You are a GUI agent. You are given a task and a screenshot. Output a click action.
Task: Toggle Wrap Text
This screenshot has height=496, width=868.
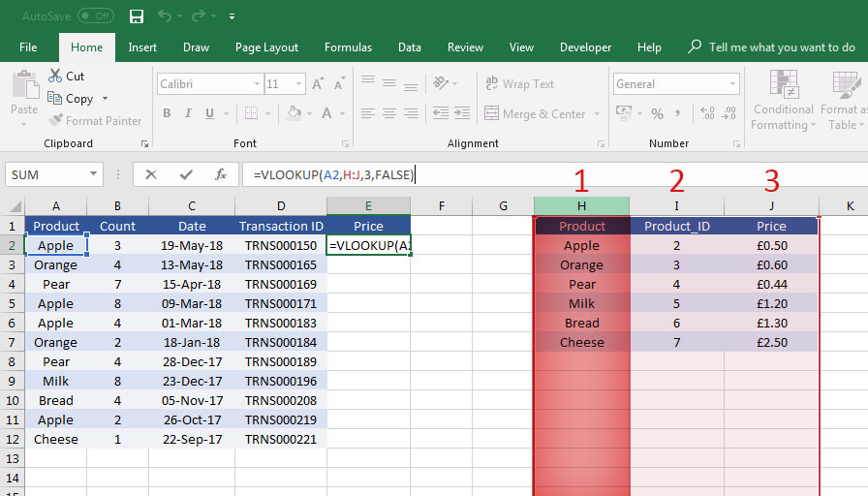[x=520, y=83]
